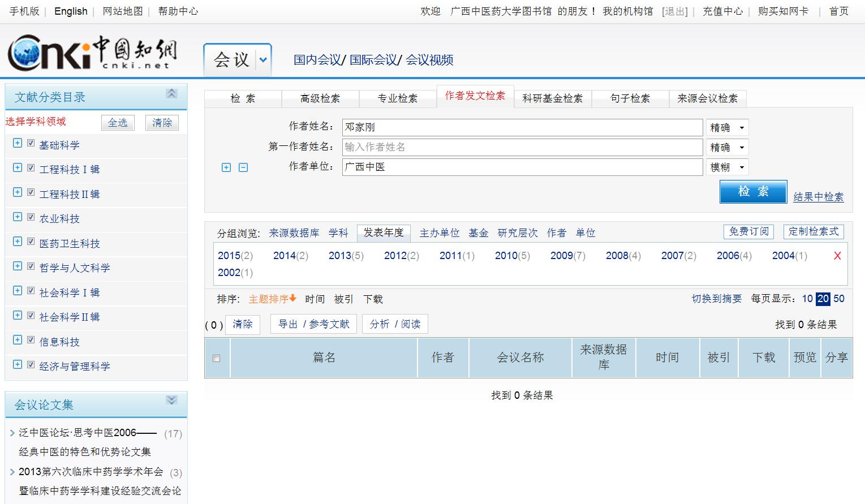865x504 pixels.
Task: Open the 2009 publication year results
Action: (x=561, y=256)
